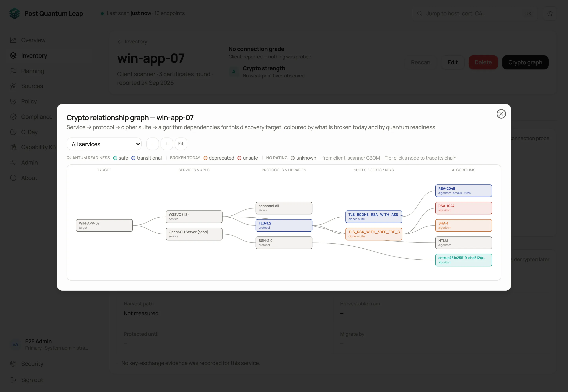The image size is (568, 392).
Task: Click the Planning flag icon
Action: pos(13,71)
